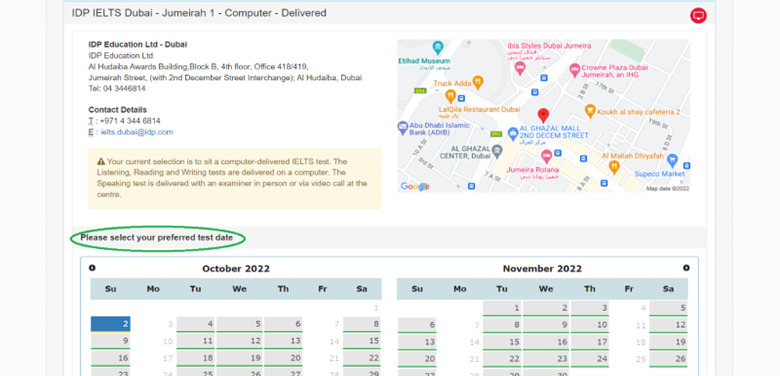The image size is (780, 376).
Task: Go to previous month with left arrow
Action: pos(92,268)
